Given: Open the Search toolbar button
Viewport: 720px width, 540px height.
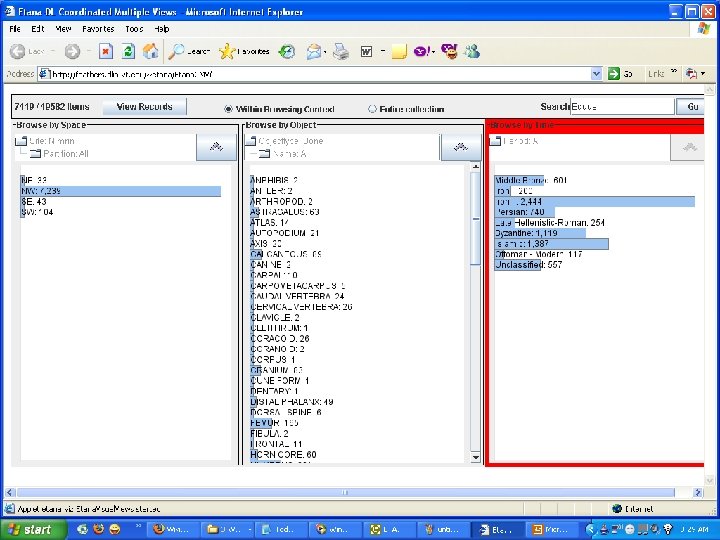Looking at the screenshot, I should click(x=189, y=51).
